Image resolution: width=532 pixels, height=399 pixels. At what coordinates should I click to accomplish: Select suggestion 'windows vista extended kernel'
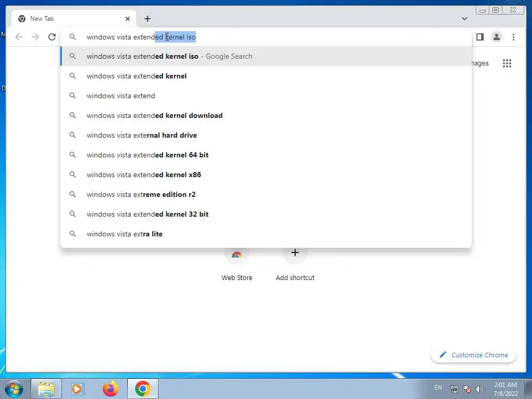266,76
